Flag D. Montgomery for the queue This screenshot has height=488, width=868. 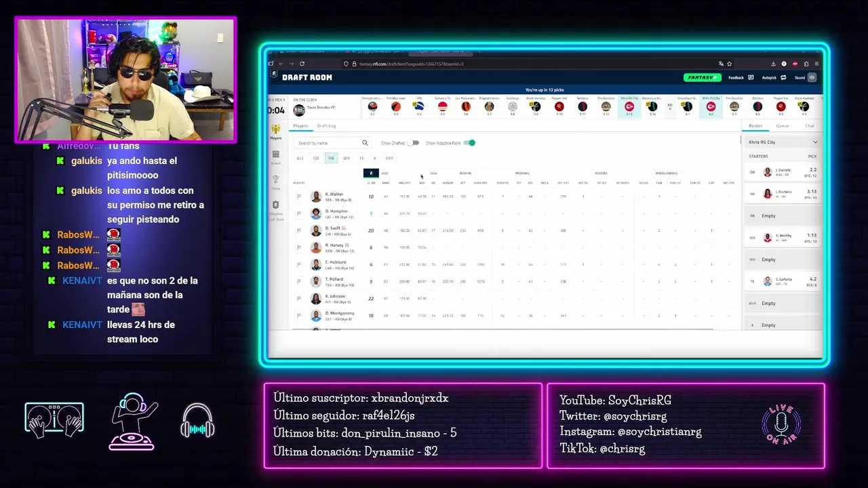click(x=299, y=315)
